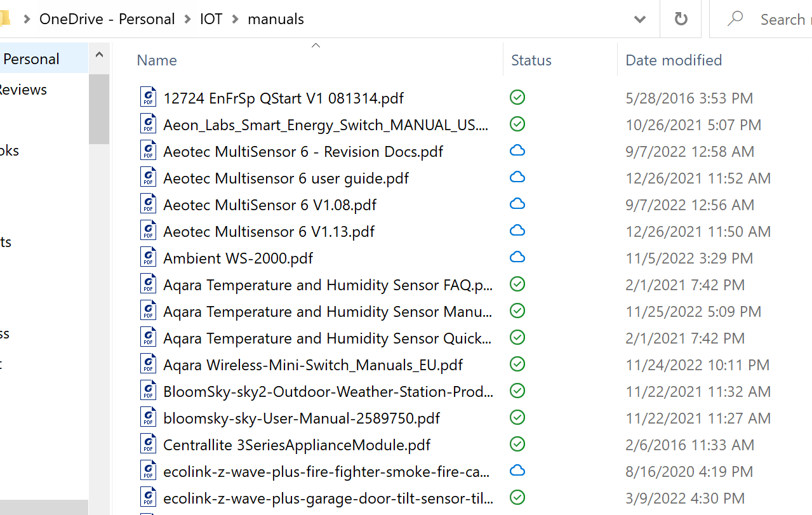This screenshot has height=515, width=812.
Task: Sort files by Status column
Action: 531,60
